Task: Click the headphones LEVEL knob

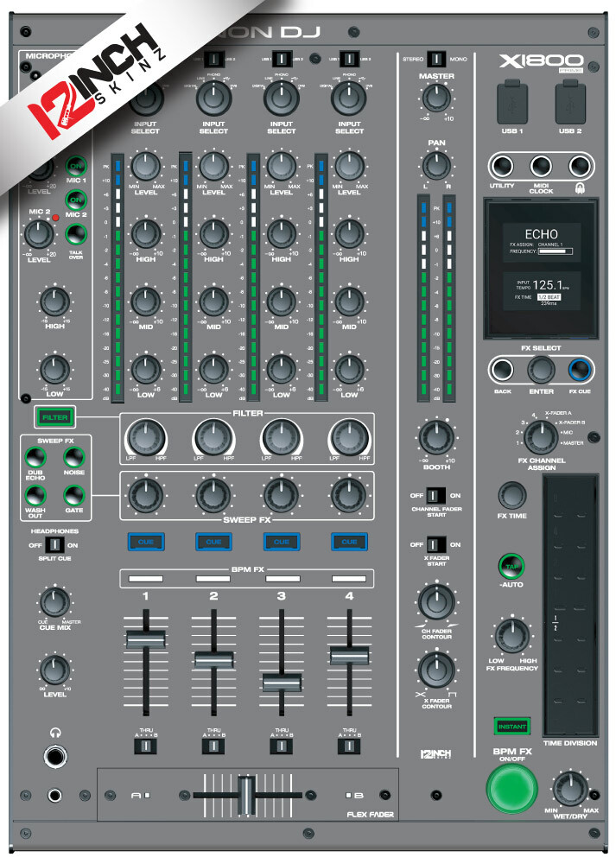Action: [x=54, y=670]
